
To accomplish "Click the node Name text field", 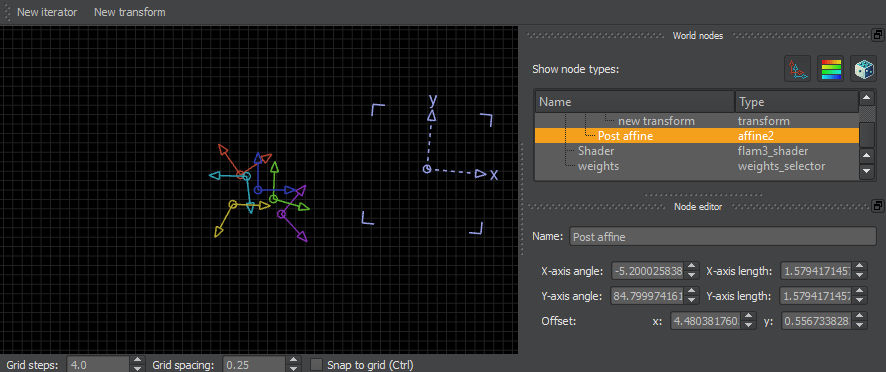I will [x=723, y=237].
